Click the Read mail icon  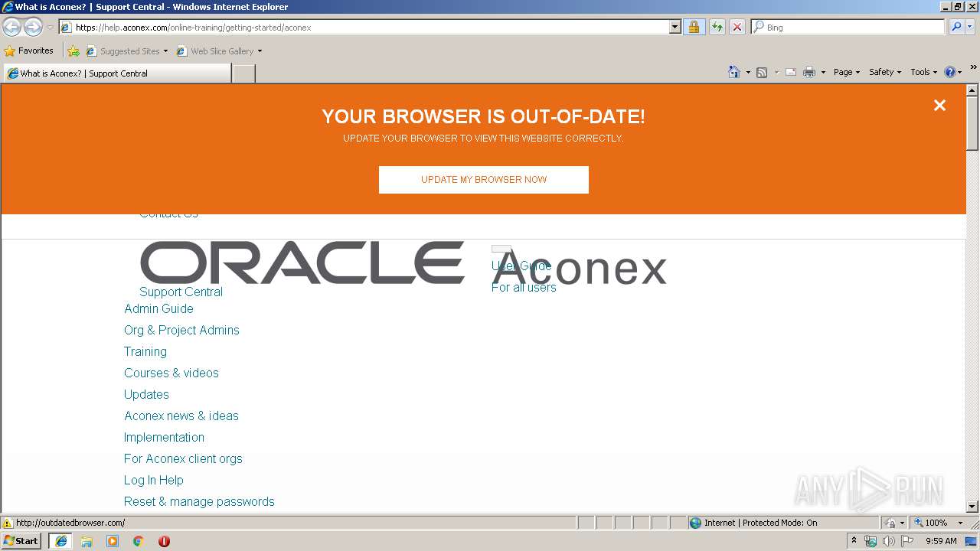point(791,72)
